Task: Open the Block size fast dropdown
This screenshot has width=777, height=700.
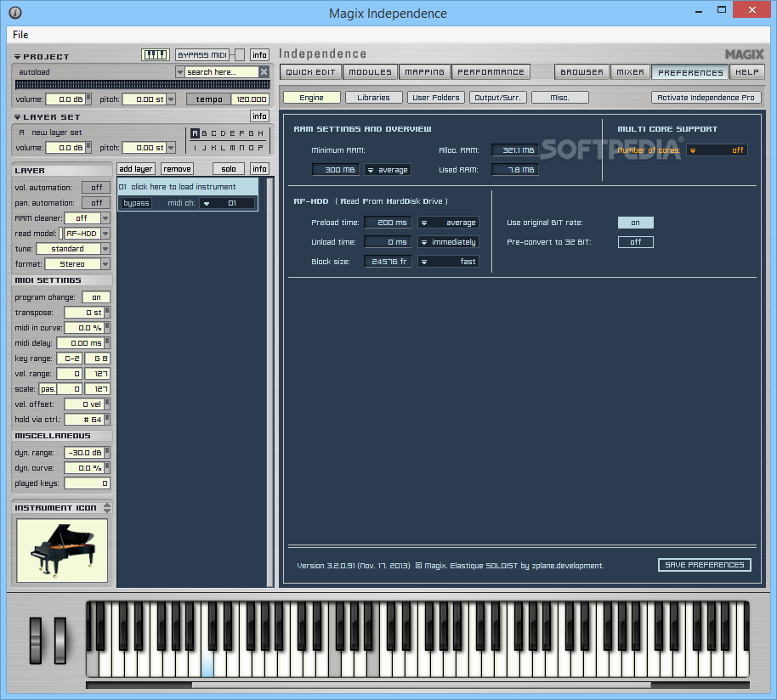Action: tap(448, 262)
